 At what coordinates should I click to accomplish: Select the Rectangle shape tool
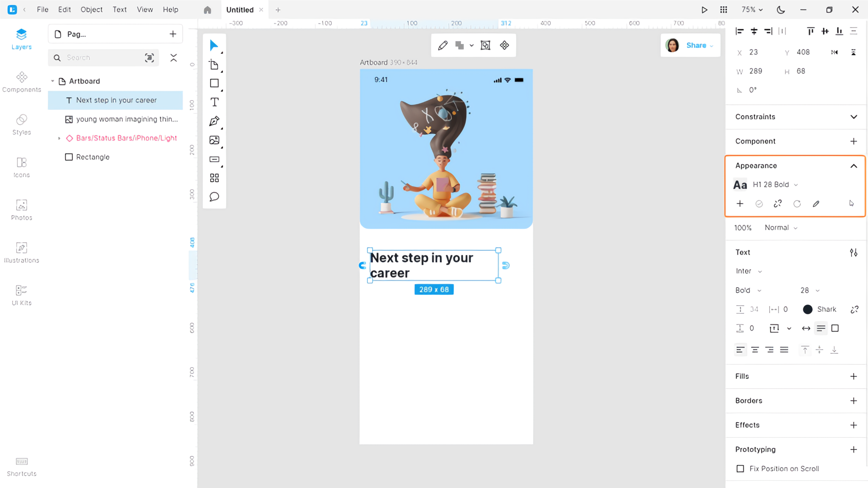pyautogui.click(x=214, y=83)
